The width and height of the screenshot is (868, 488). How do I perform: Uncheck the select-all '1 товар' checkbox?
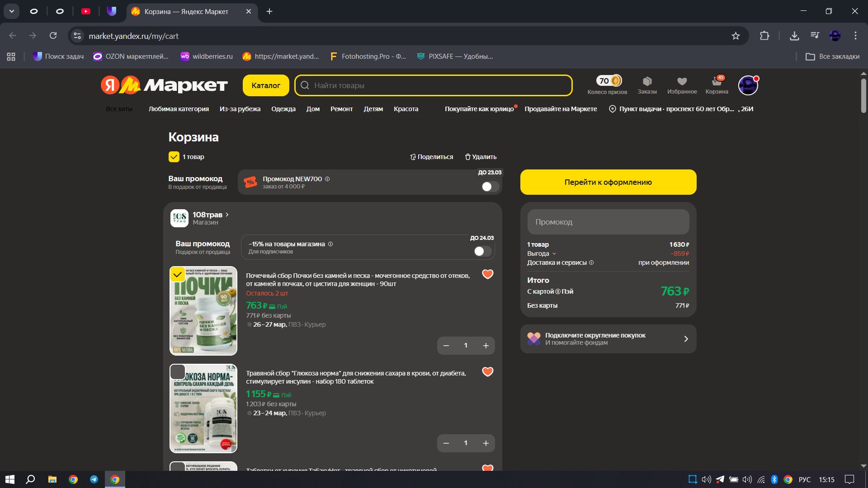174,157
